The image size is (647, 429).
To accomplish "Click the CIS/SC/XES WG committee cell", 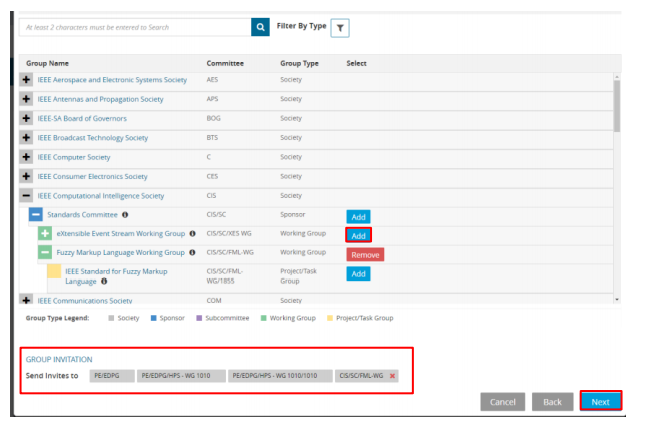I will pyautogui.click(x=229, y=233).
